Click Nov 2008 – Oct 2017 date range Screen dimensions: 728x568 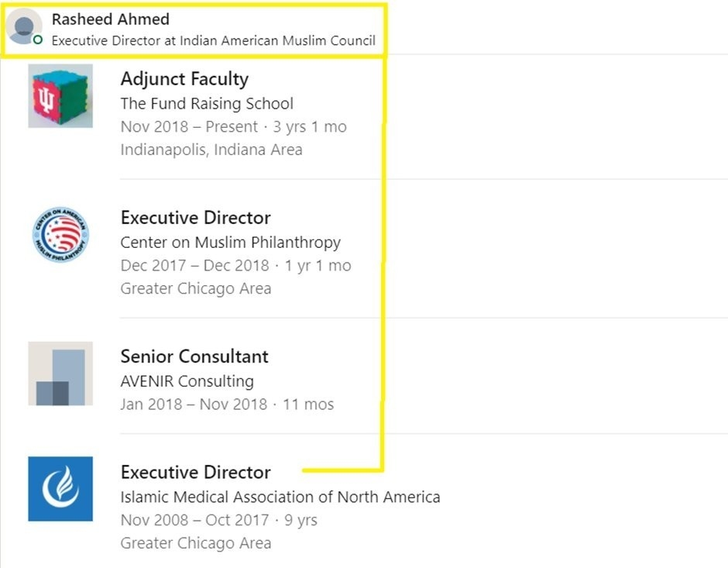click(x=194, y=520)
